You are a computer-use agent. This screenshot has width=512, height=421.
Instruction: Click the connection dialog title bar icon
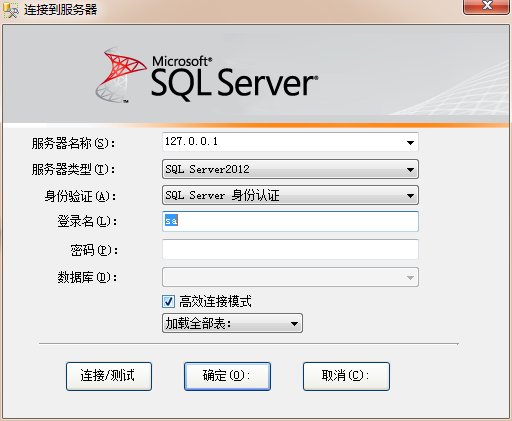[10, 10]
